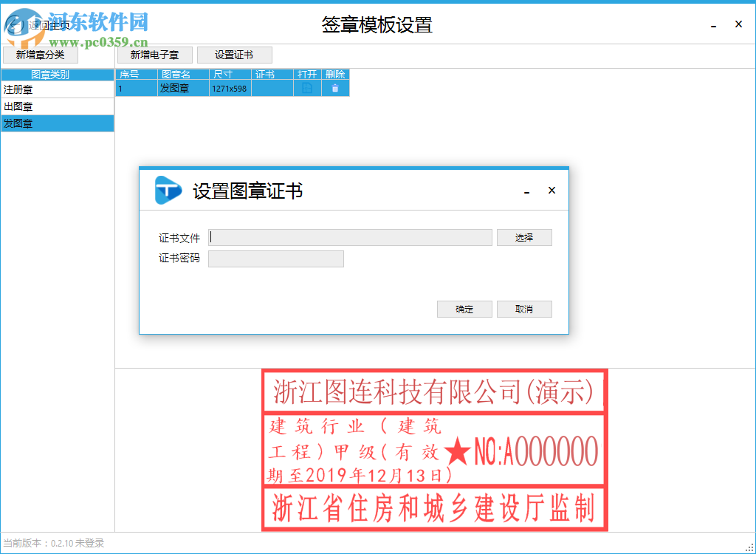Click the blue T logo in the dialog
This screenshot has height=554, width=756.
coord(168,190)
